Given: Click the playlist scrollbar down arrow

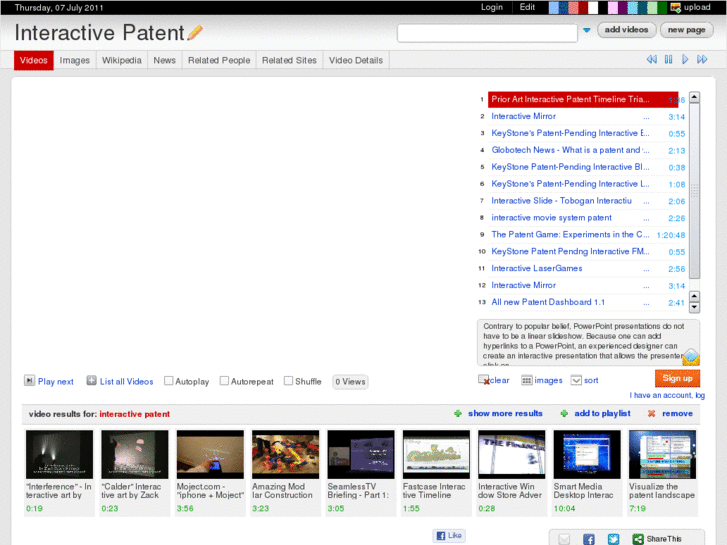Looking at the screenshot, I should [x=694, y=307].
